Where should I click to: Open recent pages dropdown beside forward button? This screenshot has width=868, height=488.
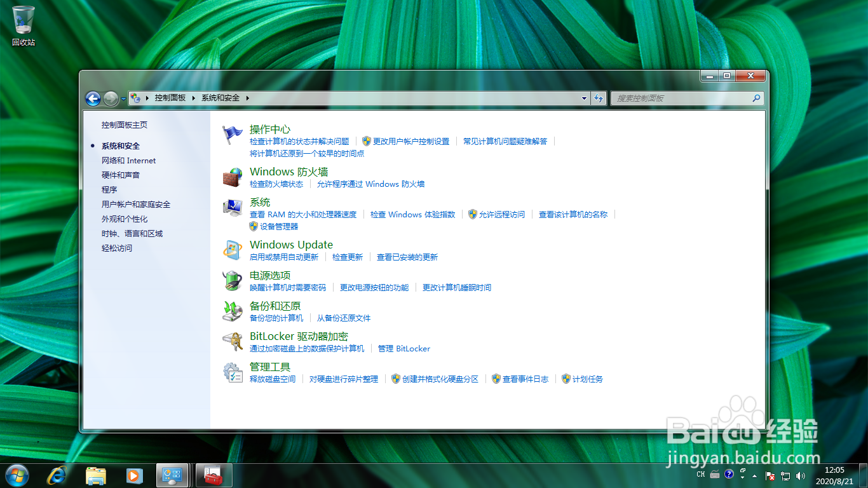tap(123, 99)
